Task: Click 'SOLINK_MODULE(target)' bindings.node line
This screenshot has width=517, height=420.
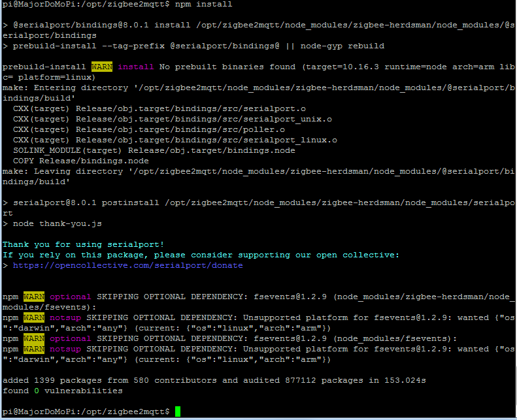Action: click(154, 150)
